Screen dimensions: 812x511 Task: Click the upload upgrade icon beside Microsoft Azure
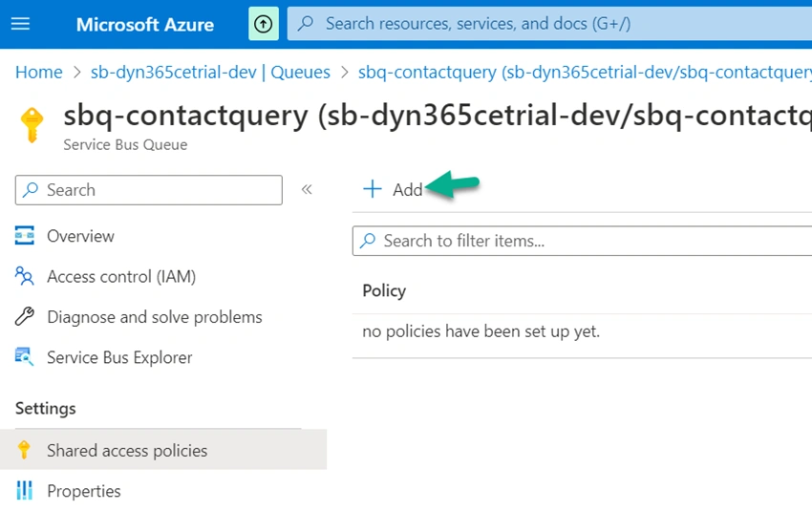pyautogui.click(x=263, y=24)
